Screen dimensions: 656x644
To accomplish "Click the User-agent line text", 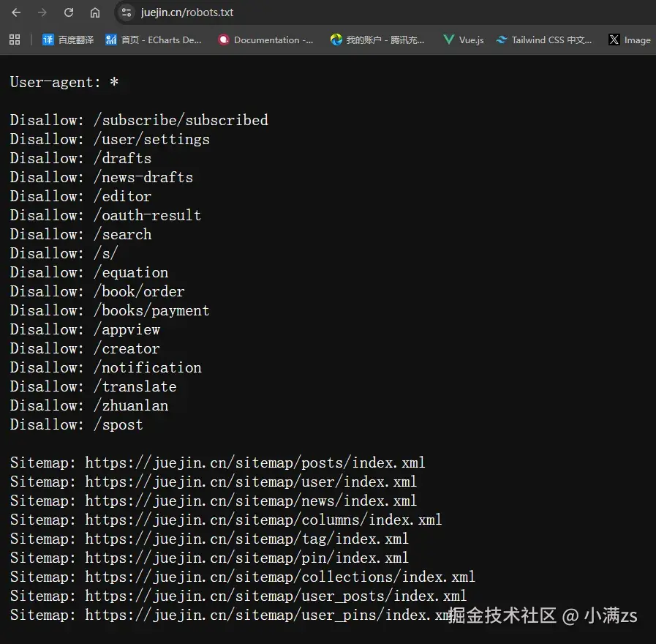I will tap(64, 82).
